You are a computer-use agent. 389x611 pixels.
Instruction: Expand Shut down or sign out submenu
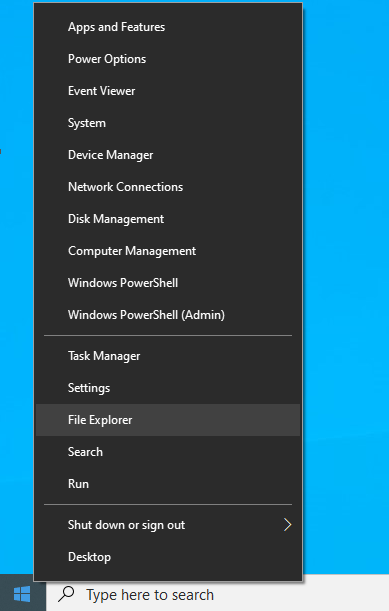168,525
